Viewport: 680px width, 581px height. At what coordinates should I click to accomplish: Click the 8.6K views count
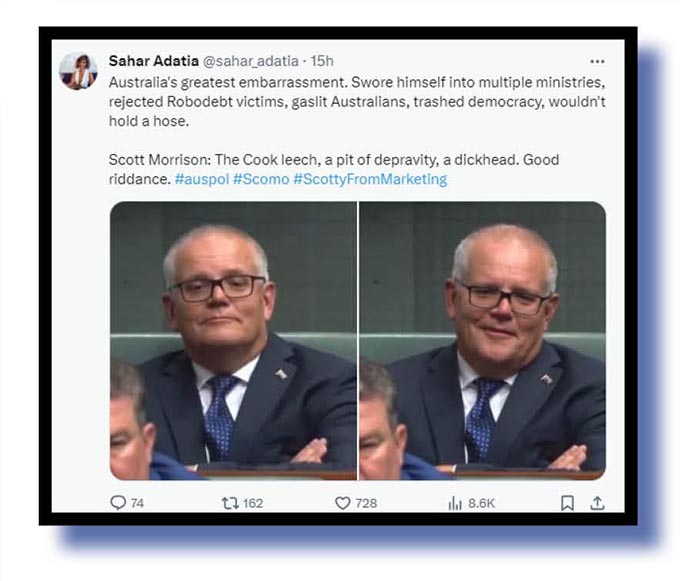click(x=481, y=503)
